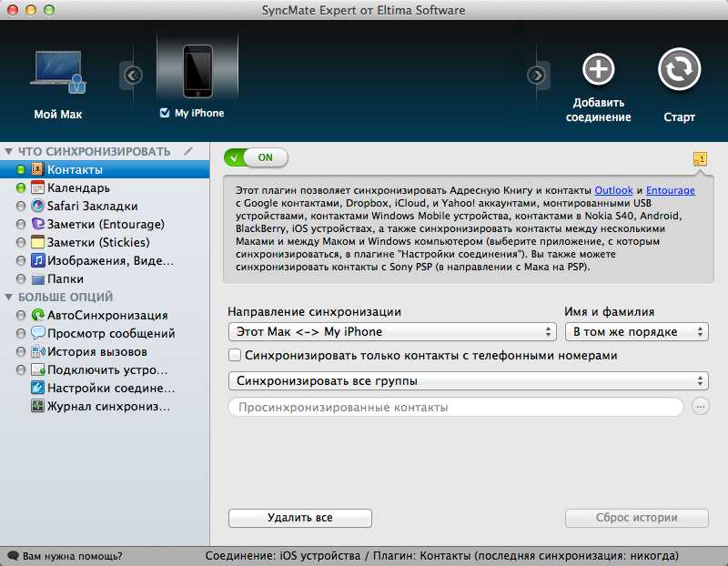The width and height of the screenshot is (728, 566).
Task: Click the mount device icon
Action: click(x=37, y=369)
